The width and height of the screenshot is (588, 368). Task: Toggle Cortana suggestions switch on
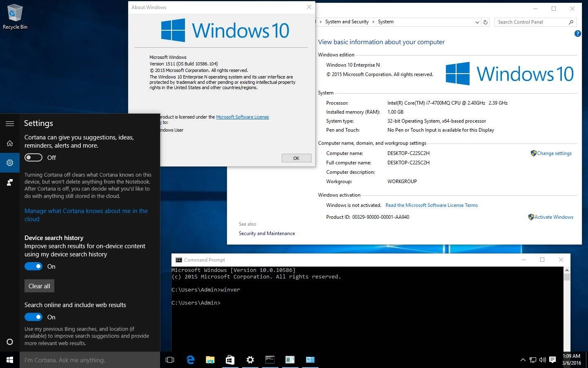pos(33,157)
